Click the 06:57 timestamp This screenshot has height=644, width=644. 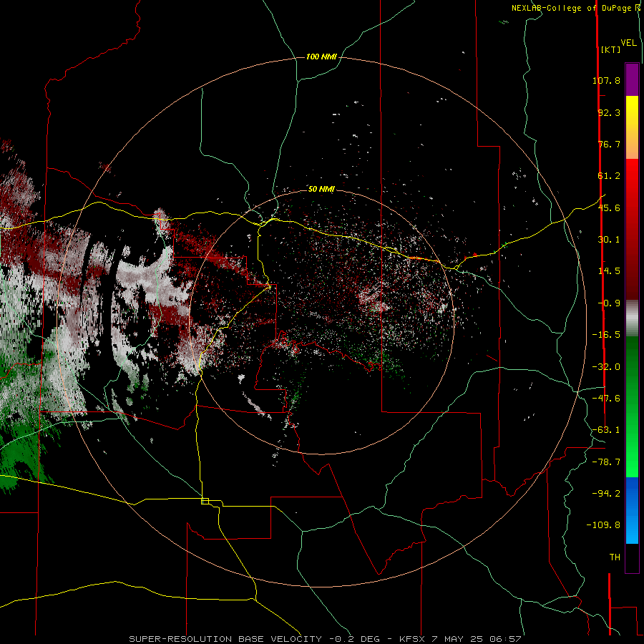click(507, 639)
